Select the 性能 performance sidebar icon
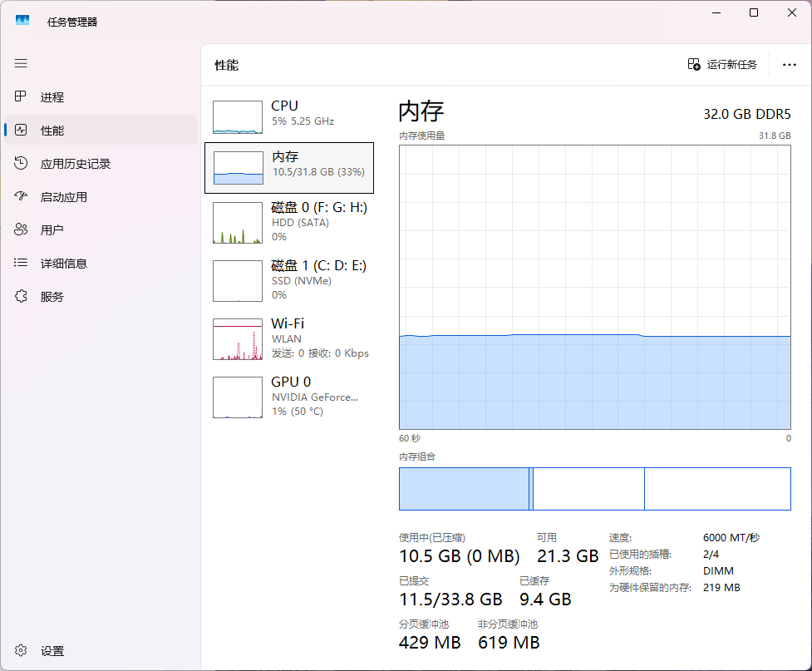The image size is (812, 671). [x=21, y=130]
